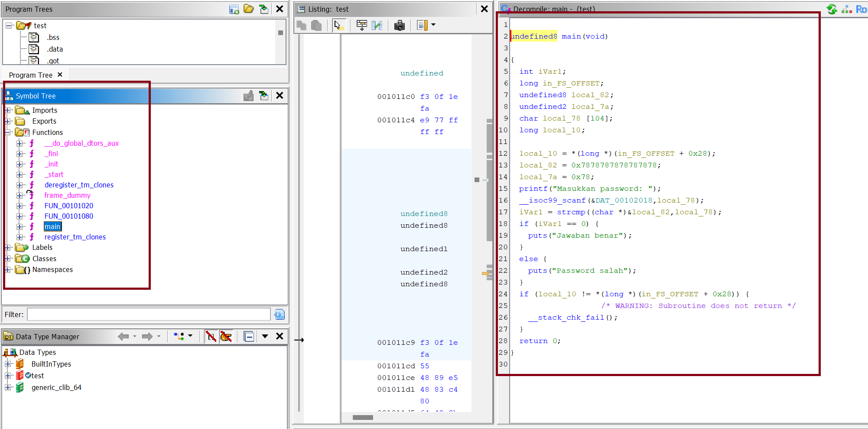Viewport: 868px width, 429px height.
Task: Expand the __do_global_dtors_aux function node
Action: 20,143
